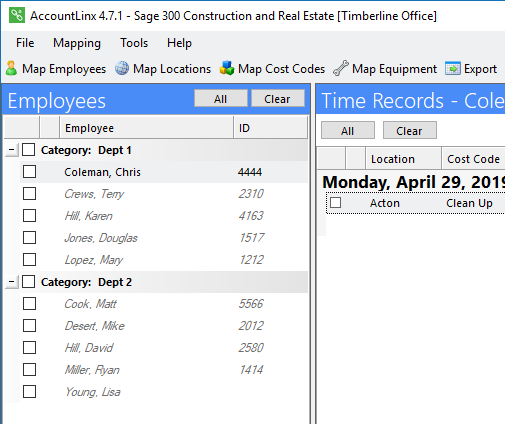Tick the checkbox for Hill, David
The height and width of the screenshot is (424, 505).
click(x=30, y=348)
